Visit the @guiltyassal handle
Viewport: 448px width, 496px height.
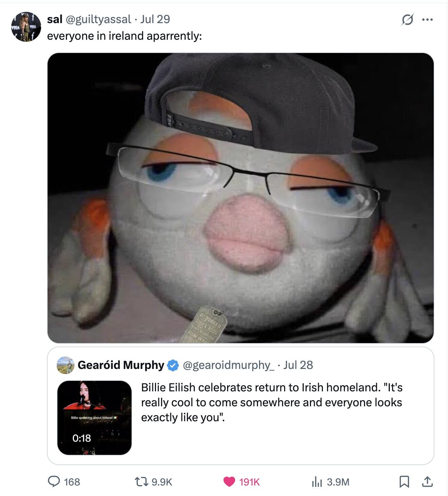click(x=98, y=19)
